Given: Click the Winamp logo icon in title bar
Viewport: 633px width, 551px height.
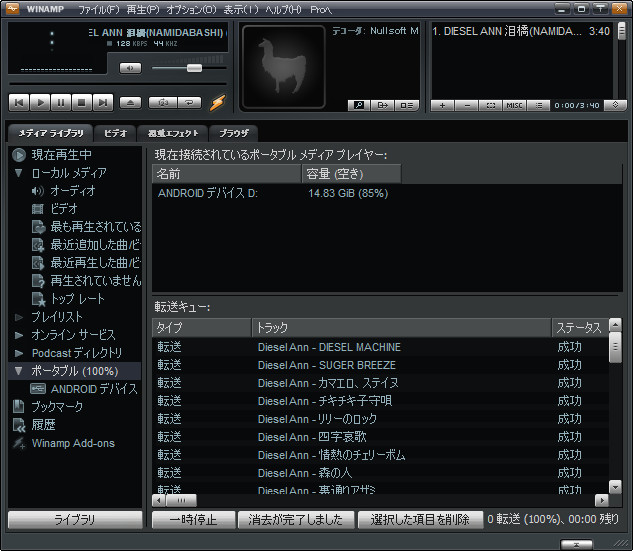Looking at the screenshot, I should coord(12,8).
